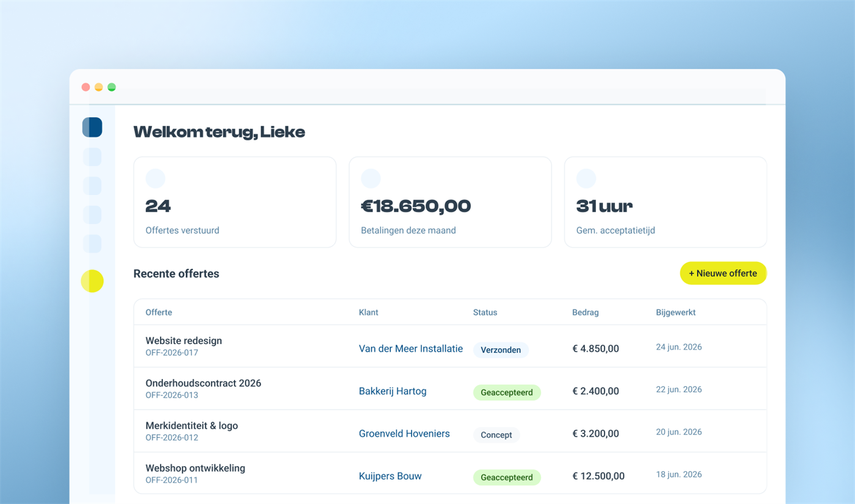Click the + Nieuwe offerte button
The image size is (855, 504).
point(723,273)
